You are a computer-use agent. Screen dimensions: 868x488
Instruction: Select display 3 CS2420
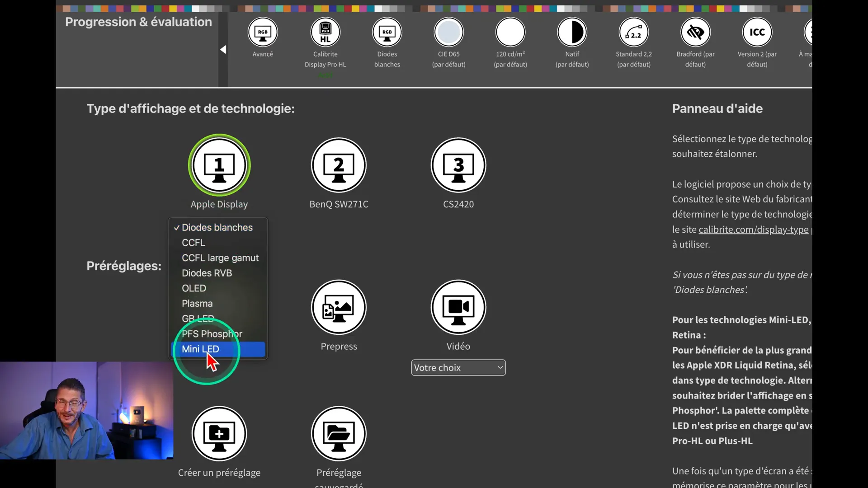click(x=458, y=165)
